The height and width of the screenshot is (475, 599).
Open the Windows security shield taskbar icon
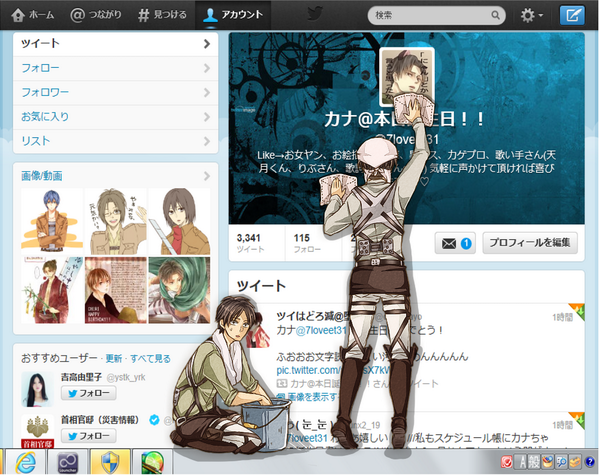pos(110,462)
